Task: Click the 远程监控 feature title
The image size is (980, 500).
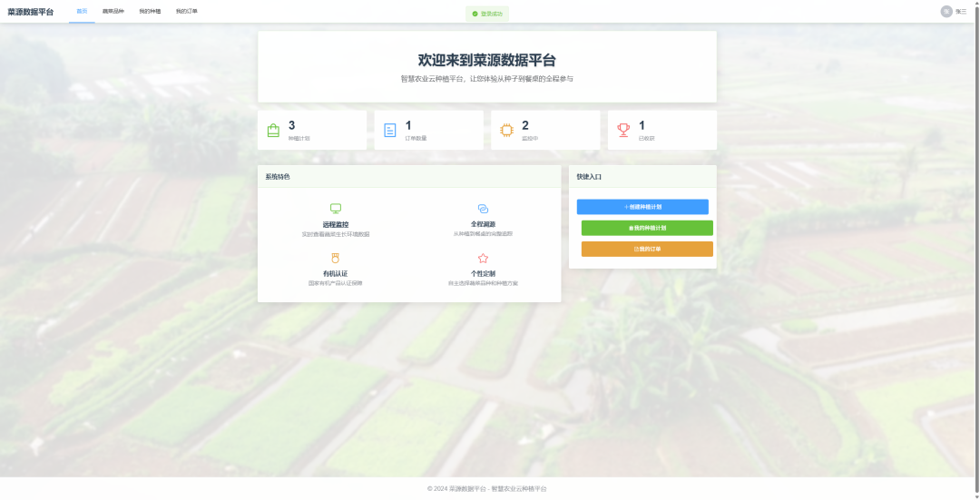Action: click(x=336, y=224)
